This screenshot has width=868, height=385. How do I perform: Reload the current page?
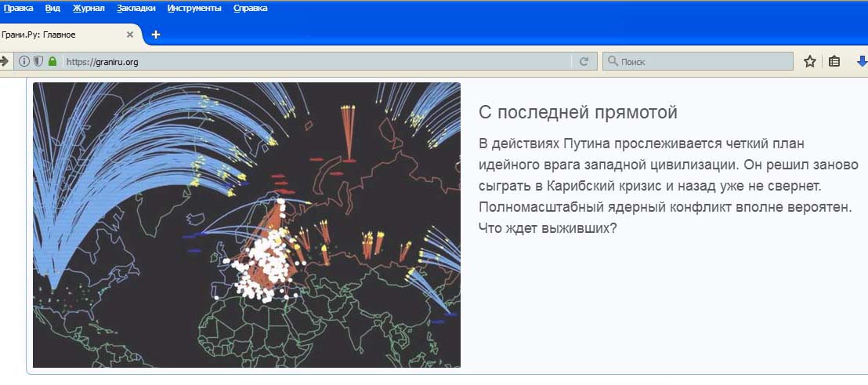(x=584, y=61)
